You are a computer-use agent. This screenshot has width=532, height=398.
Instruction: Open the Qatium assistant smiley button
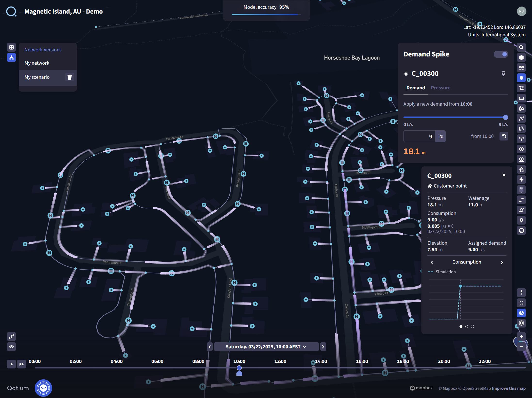[43, 388]
